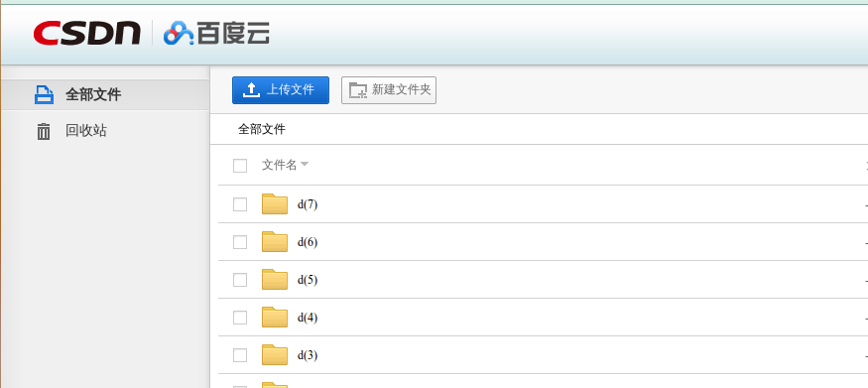Open the folder named d(3)
Screen dimensions: 868x388
308,355
